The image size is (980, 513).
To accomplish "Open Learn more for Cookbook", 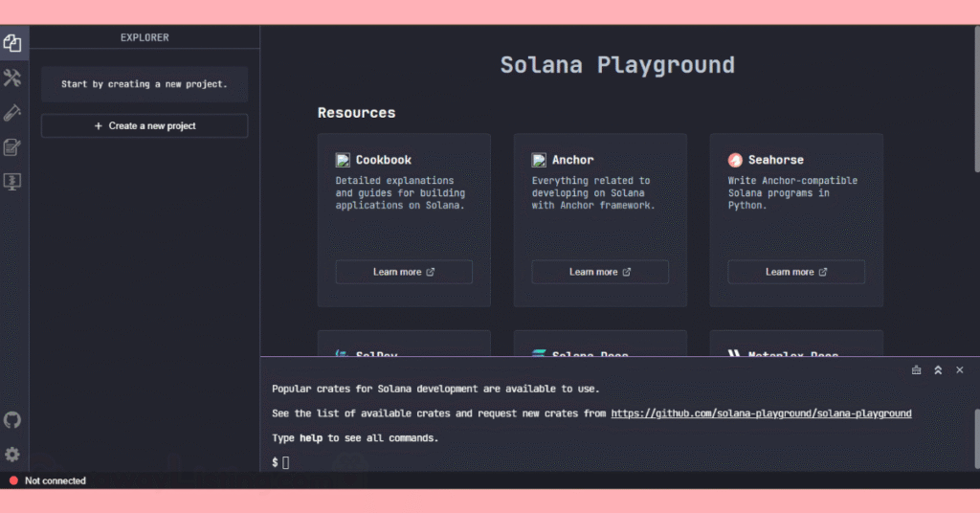I will 404,272.
